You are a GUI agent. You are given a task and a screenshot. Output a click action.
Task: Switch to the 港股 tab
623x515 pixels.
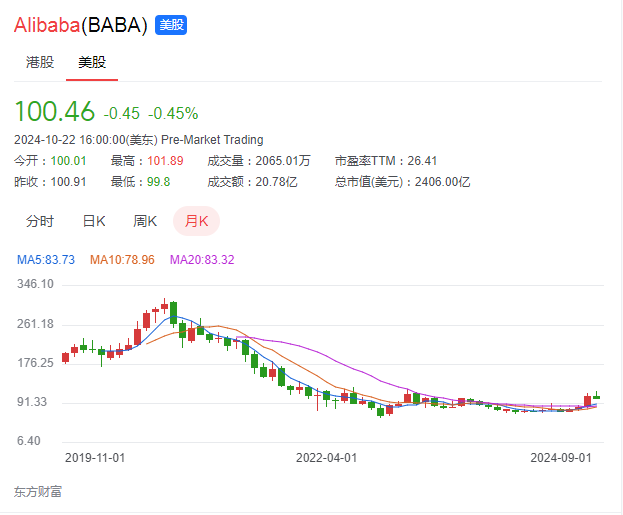point(40,62)
